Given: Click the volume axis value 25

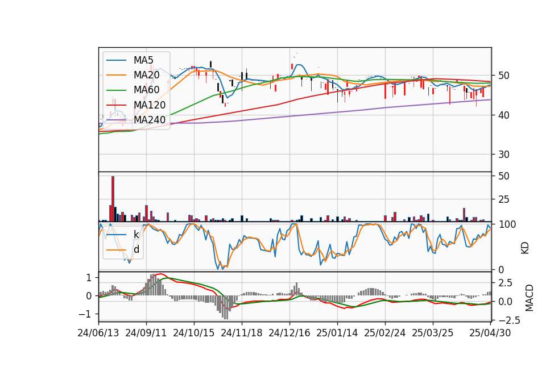Looking at the screenshot, I should pyautogui.click(x=504, y=199).
